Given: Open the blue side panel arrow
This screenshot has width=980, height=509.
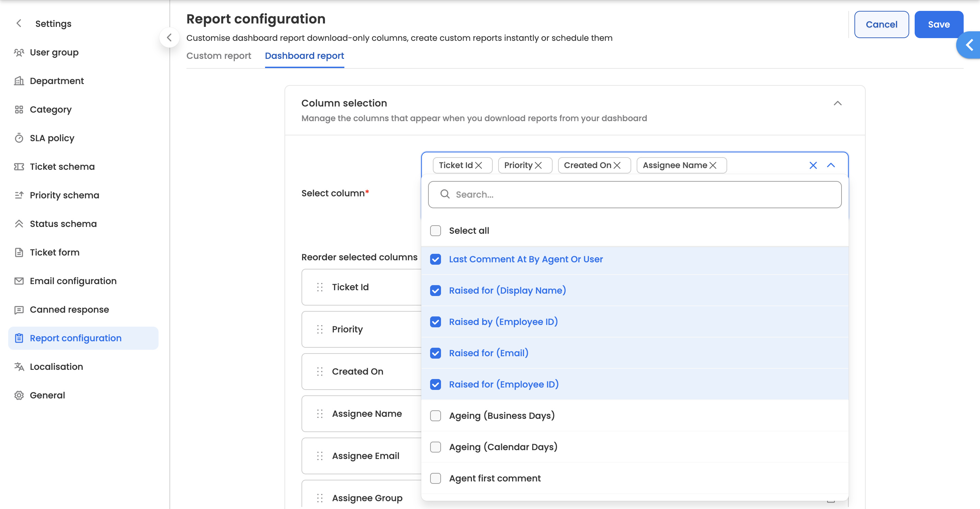Looking at the screenshot, I should point(969,45).
